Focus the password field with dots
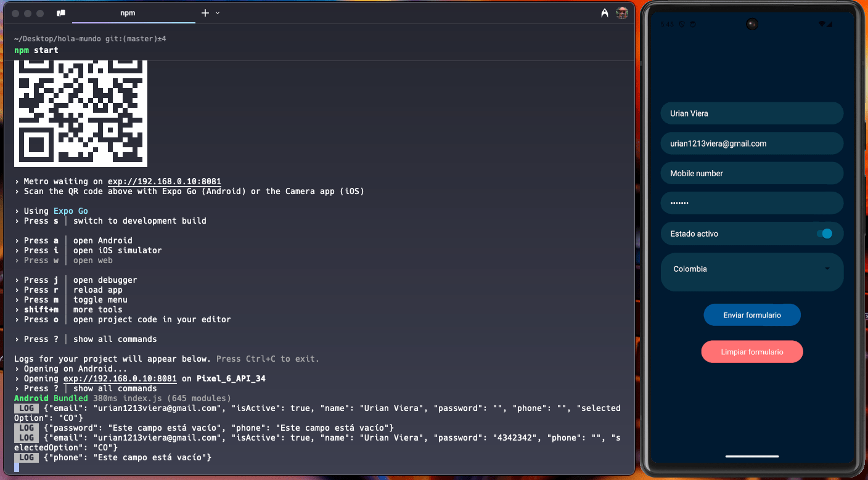This screenshot has height=480, width=868. coord(752,203)
